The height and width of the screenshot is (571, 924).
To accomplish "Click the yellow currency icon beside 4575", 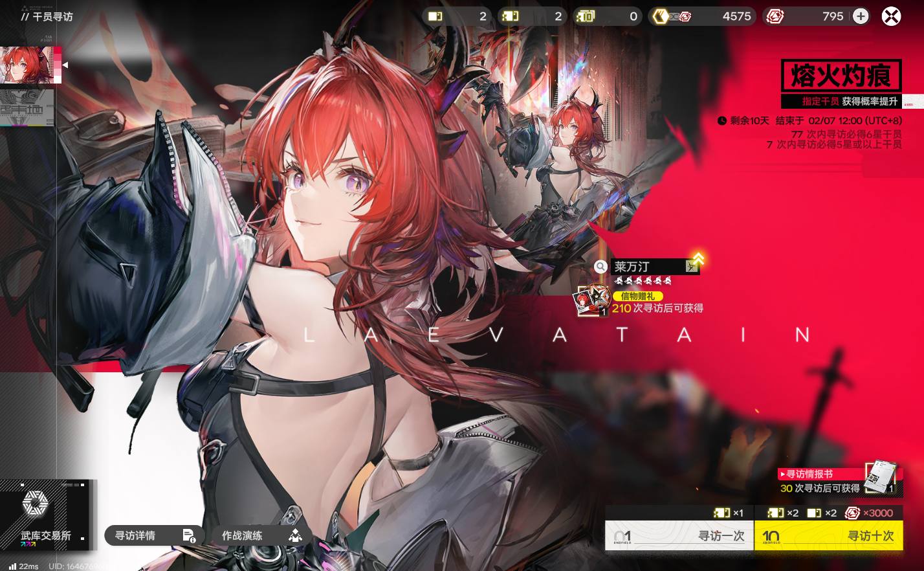I will (661, 16).
